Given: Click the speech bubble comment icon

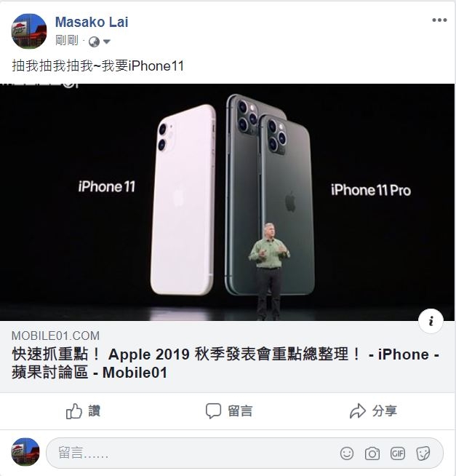Looking at the screenshot, I should point(213,411).
